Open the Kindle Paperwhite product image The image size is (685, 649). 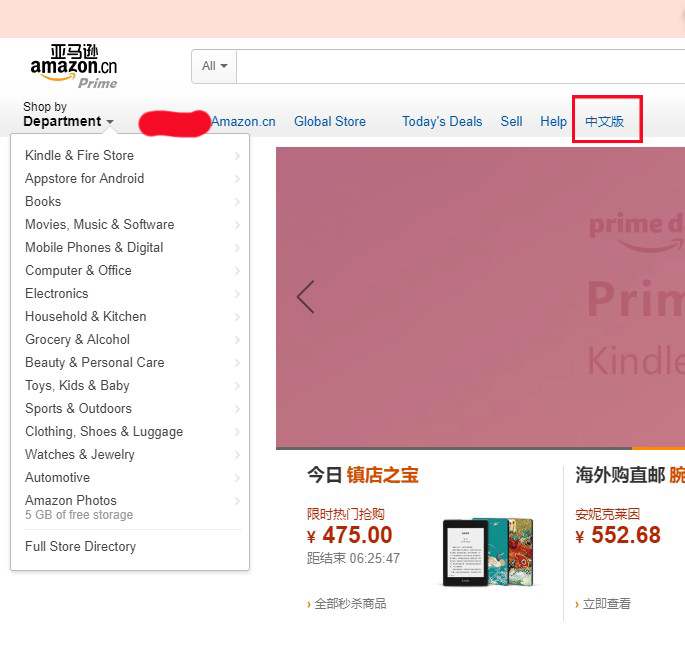pos(488,552)
